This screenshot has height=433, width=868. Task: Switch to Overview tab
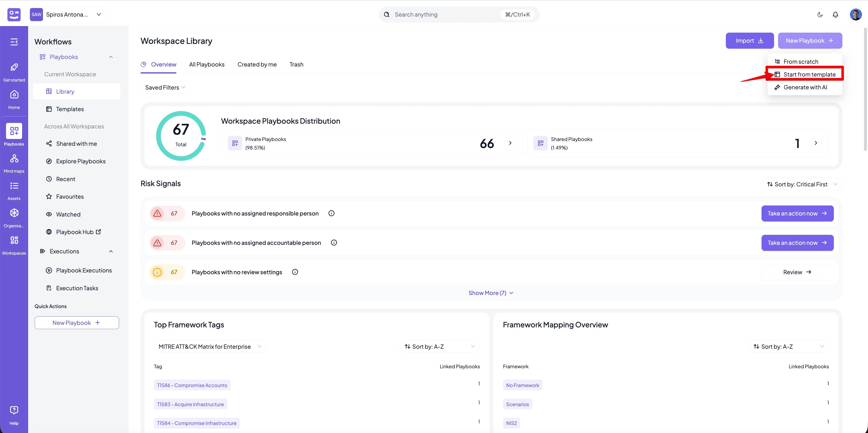tap(158, 64)
